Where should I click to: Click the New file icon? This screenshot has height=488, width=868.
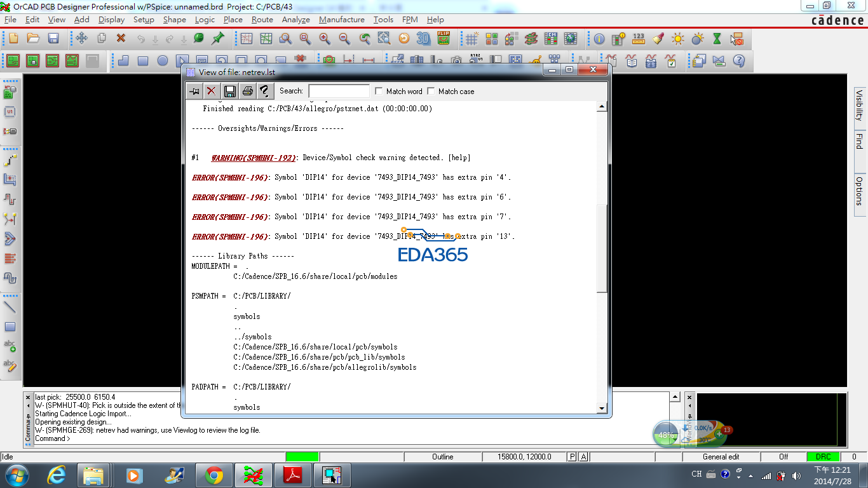tap(13, 38)
